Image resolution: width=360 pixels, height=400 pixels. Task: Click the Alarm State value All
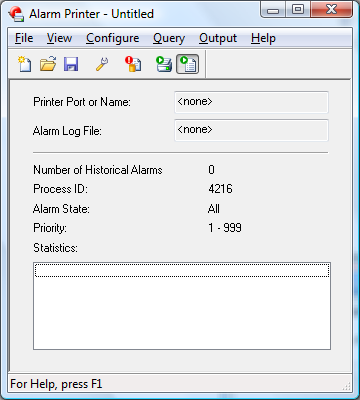tap(214, 209)
